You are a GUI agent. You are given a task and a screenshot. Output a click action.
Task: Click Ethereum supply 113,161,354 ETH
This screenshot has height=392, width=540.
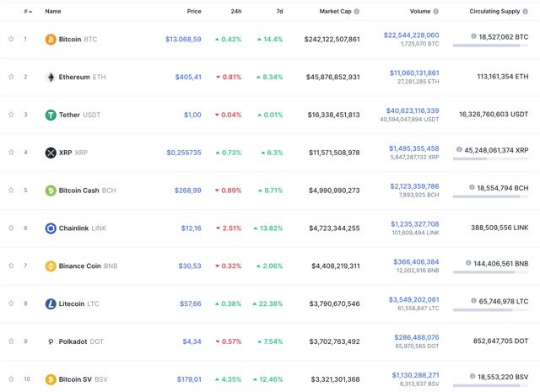click(503, 77)
